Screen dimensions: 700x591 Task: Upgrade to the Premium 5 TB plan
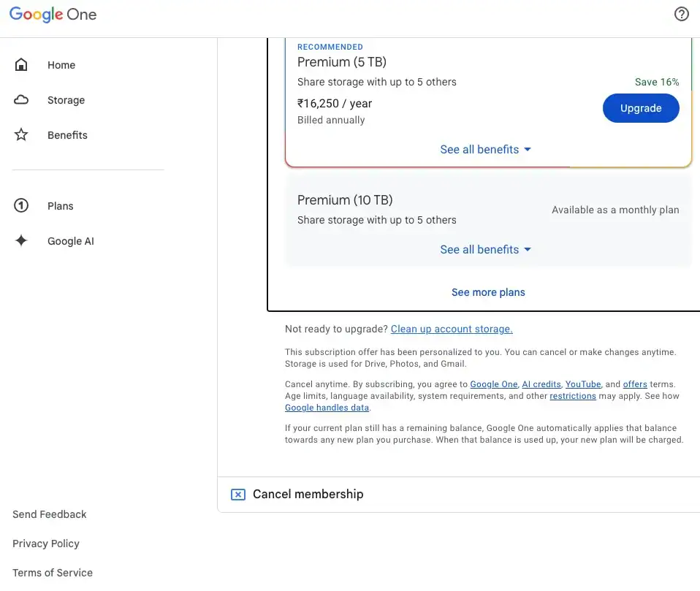point(641,109)
